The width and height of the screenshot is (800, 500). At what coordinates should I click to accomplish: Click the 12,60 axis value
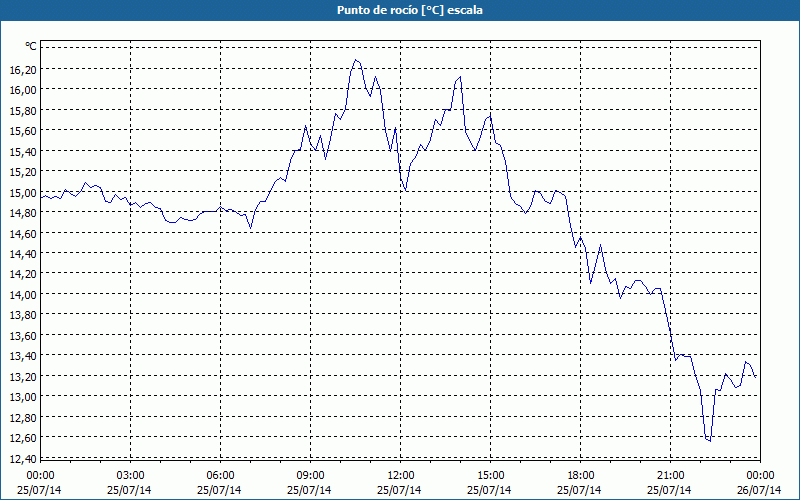(23, 438)
